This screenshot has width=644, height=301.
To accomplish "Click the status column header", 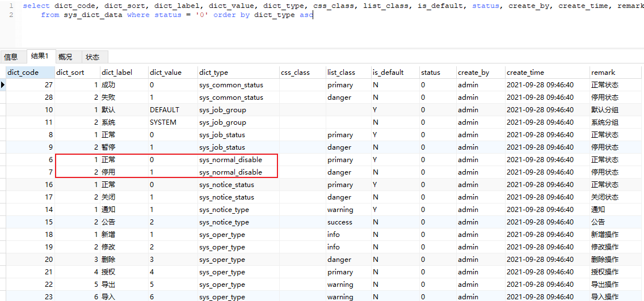I will point(438,73).
